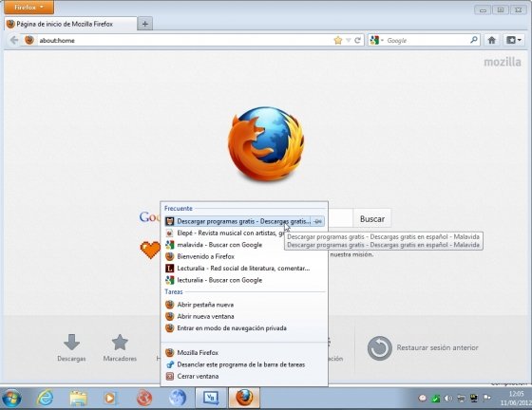532x410 pixels.
Task: Launch Mozilla Firefox from jump list
Action: 244,353
